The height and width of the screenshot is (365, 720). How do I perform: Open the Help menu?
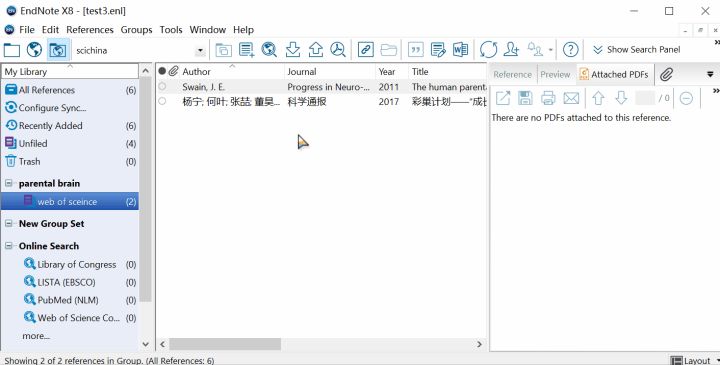(243, 30)
